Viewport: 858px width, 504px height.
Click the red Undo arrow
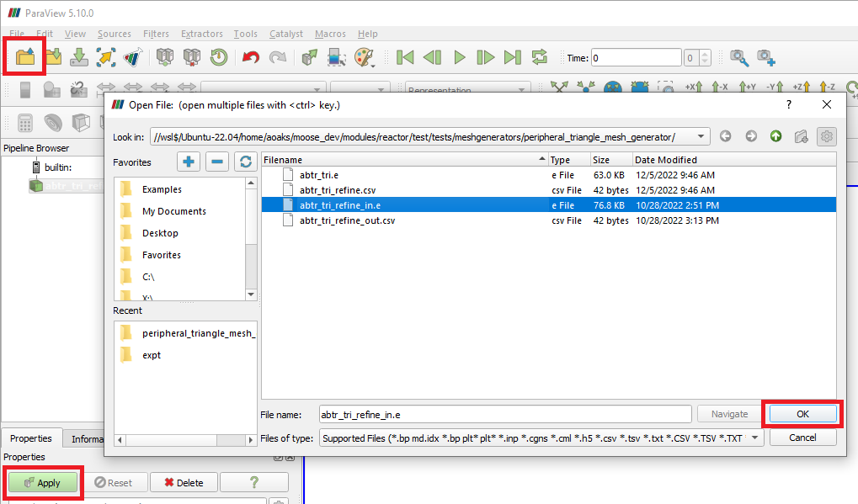(x=251, y=57)
